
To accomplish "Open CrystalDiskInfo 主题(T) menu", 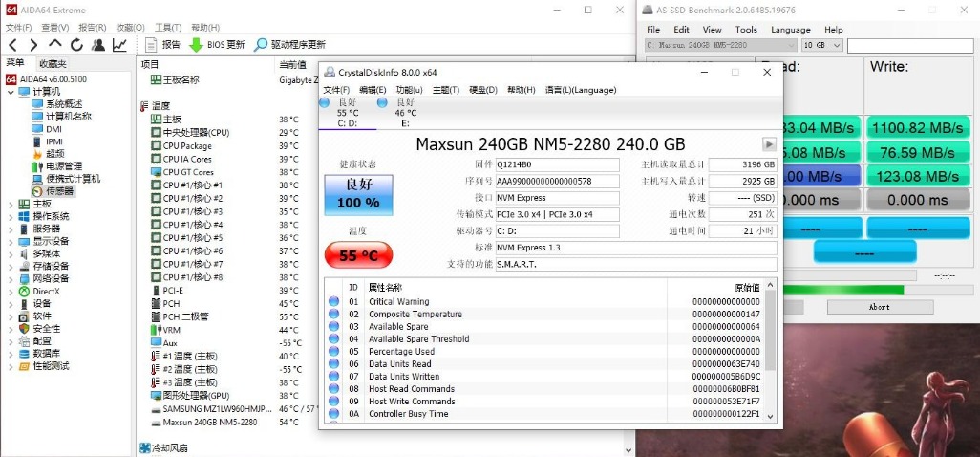I will click(x=446, y=90).
